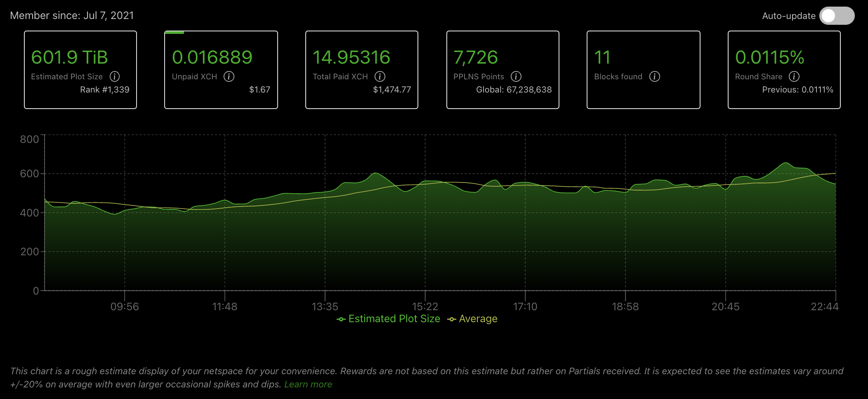Toggle Estimated Plot Size series in legend
Image resolution: width=868 pixels, height=399 pixels.
[389, 319]
